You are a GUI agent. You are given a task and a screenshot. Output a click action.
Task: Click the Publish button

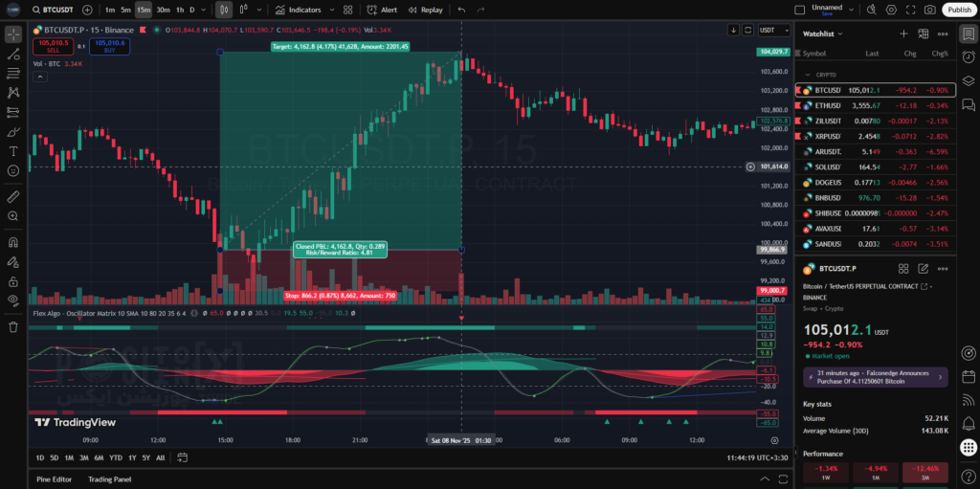pos(959,10)
